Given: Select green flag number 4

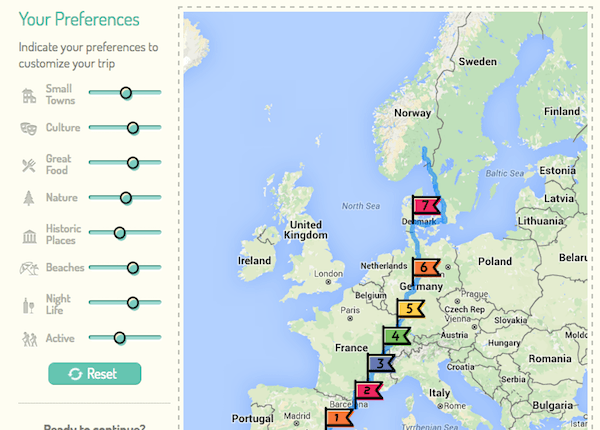Looking at the screenshot, I should (x=396, y=336).
